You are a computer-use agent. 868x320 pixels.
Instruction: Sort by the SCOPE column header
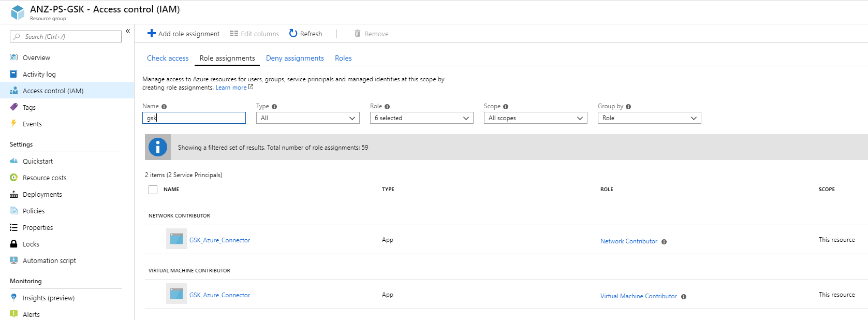827,190
